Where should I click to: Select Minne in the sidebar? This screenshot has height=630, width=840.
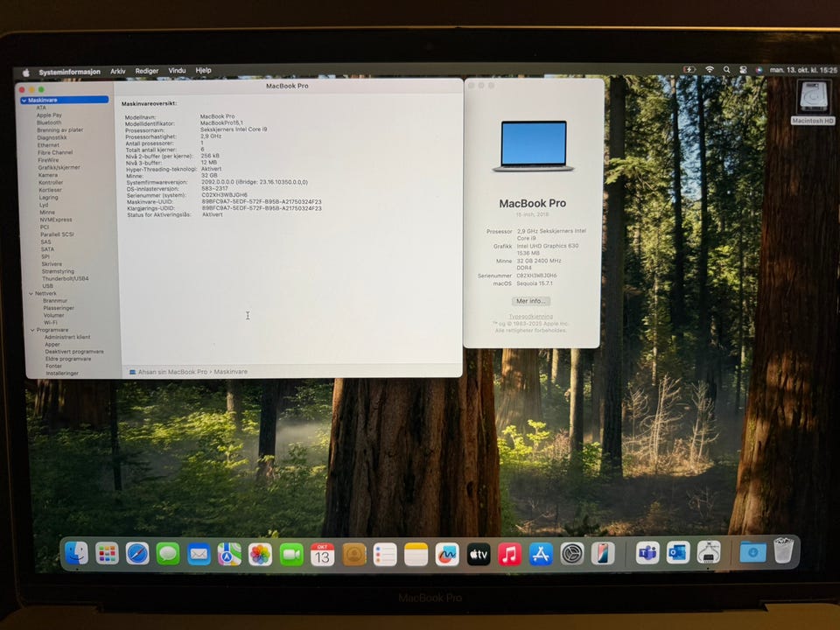46,213
